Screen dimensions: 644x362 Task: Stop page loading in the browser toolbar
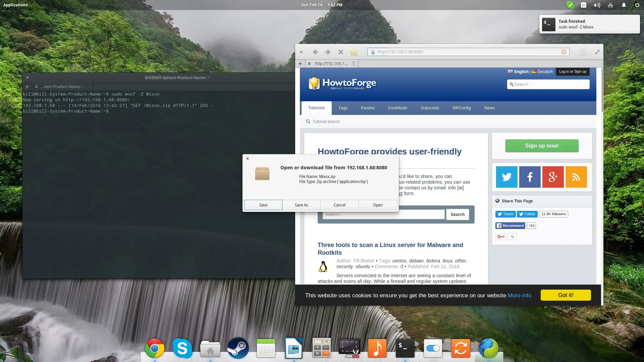(x=340, y=52)
